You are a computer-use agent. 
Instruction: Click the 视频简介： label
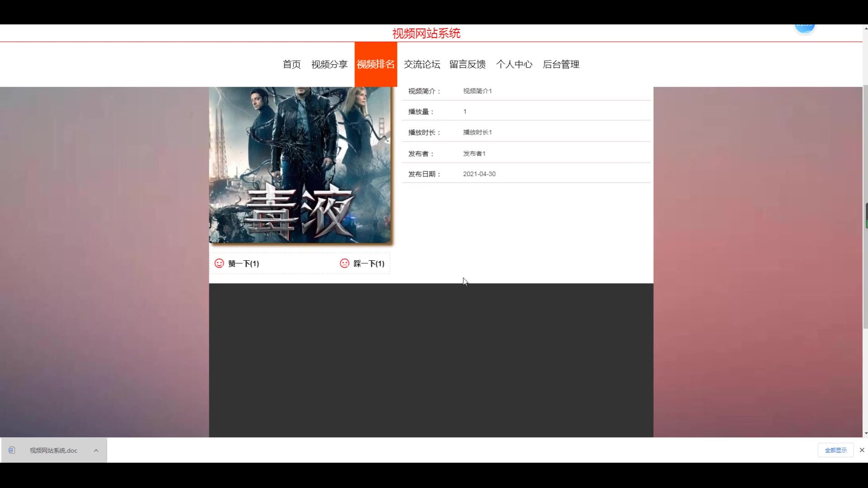(425, 91)
